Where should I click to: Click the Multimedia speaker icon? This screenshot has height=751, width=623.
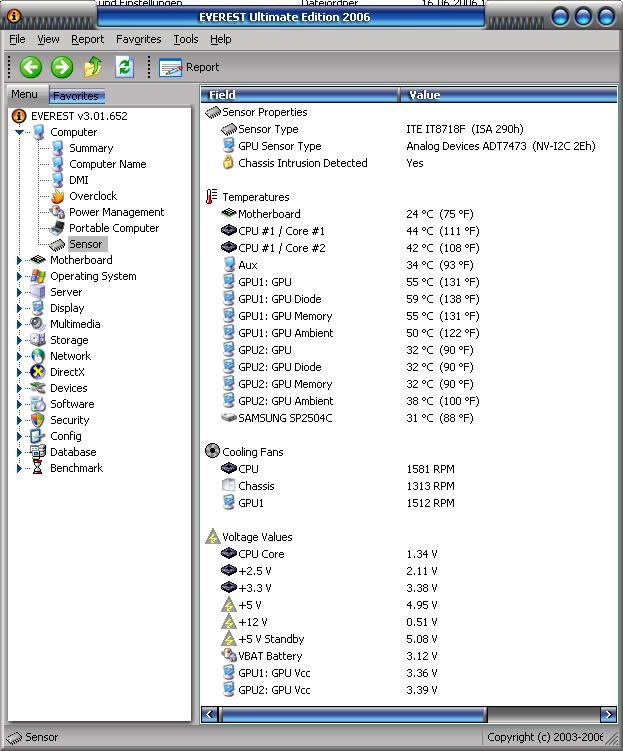pyautogui.click(x=38, y=324)
